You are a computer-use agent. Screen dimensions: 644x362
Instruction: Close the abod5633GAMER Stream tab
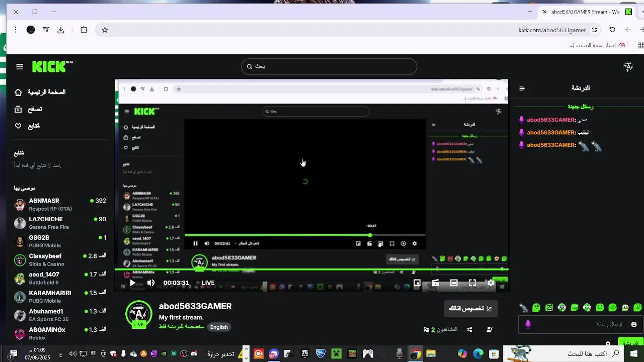point(544,12)
